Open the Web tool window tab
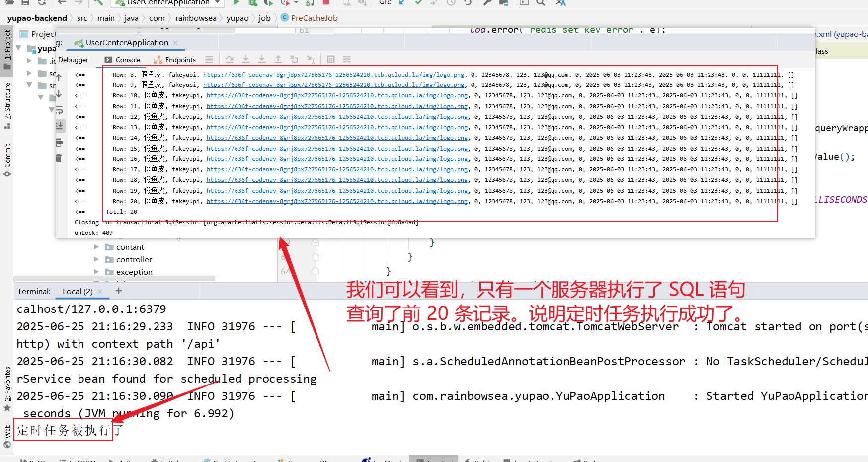868x462 pixels. click(x=7, y=436)
